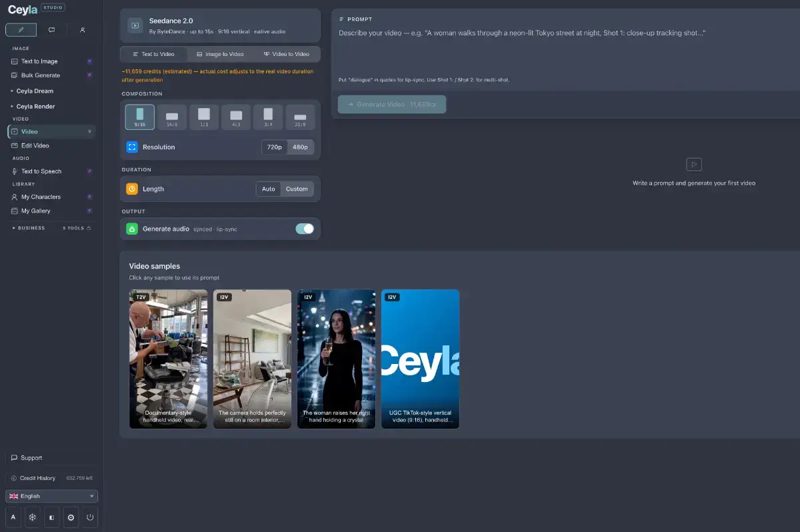
Task: Click the font size 'A' icon
Action: [13, 517]
